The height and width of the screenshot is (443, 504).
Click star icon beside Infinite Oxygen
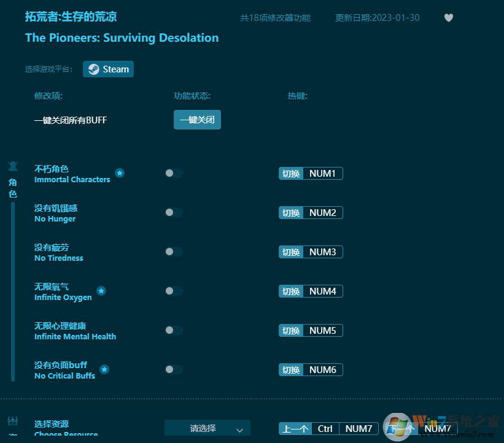(101, 291)
